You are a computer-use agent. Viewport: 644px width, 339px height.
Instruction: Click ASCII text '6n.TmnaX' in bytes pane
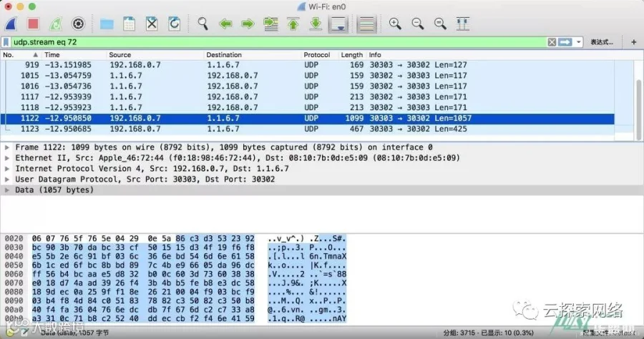[328, 256]
